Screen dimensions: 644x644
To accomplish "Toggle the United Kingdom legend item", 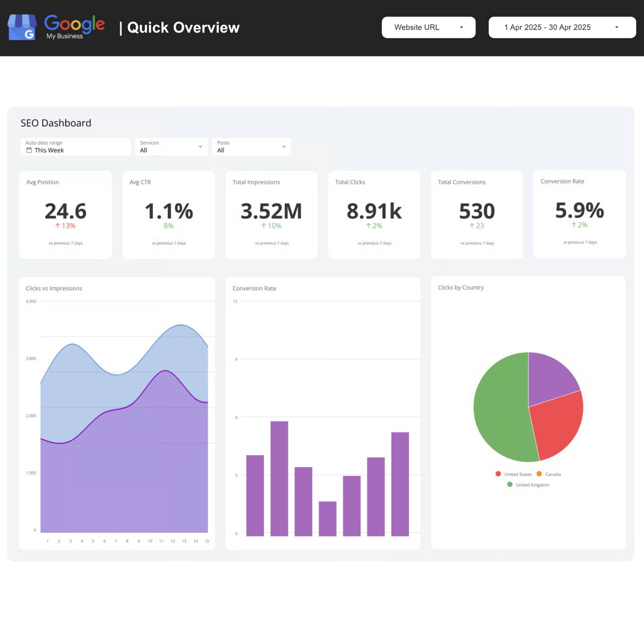I will coord(528,485).
